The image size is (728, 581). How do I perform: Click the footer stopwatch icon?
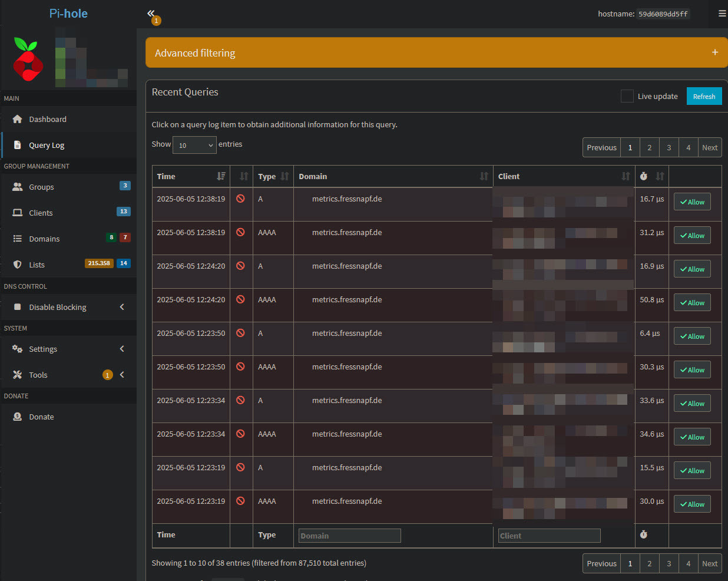pos(644,534)
